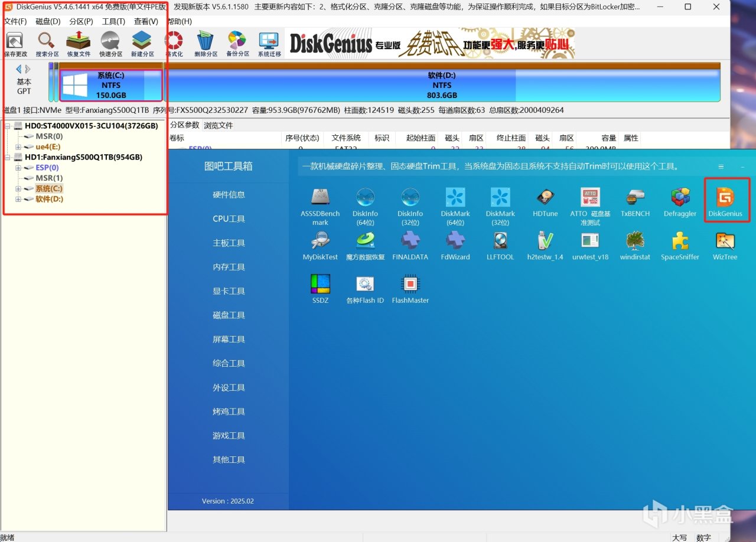Open the 帮助(H) menu
The width and height of the screenshot is (756, 542).
179,21
